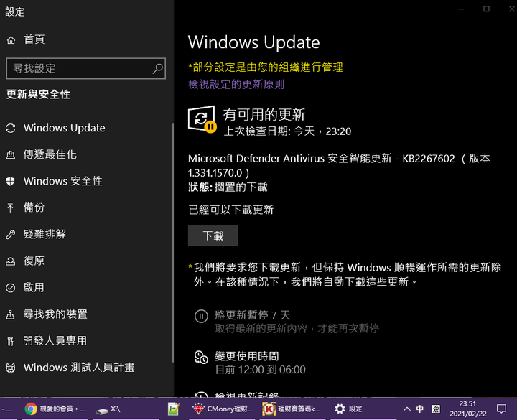
Task: Maximize the Settings window
Action: pos(486,9)
